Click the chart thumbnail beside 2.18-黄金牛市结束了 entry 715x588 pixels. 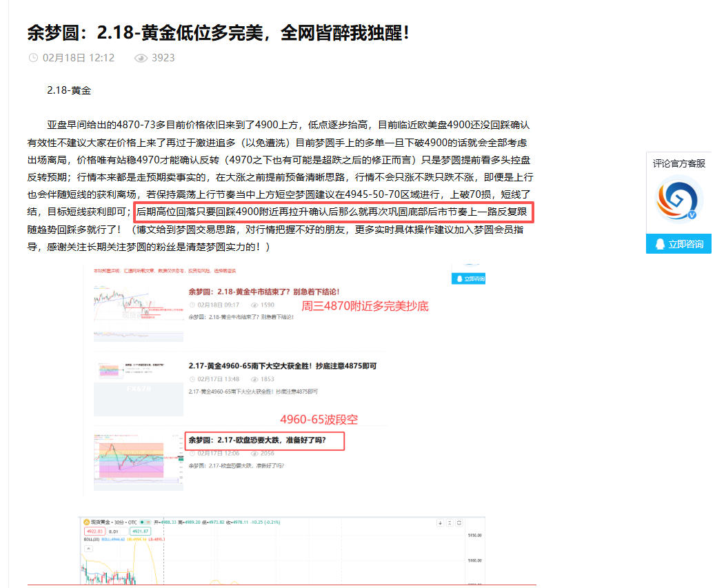139,314
